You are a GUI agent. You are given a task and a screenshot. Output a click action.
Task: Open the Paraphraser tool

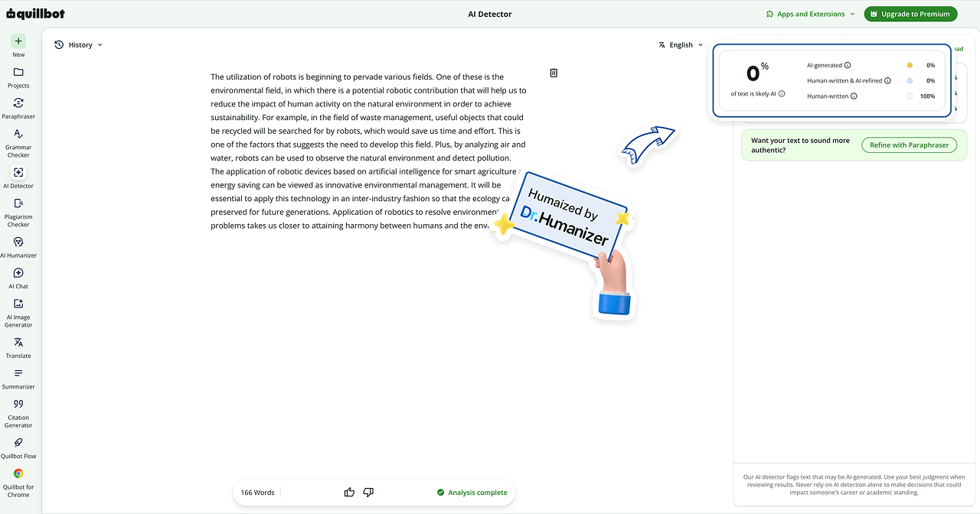click(18, 108)
